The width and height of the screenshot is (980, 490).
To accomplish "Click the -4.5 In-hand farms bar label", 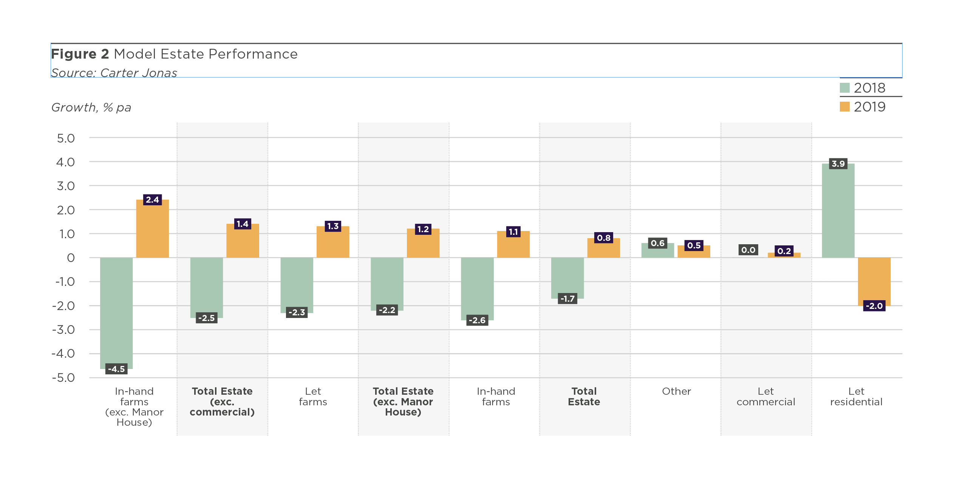I will [116, 369].
